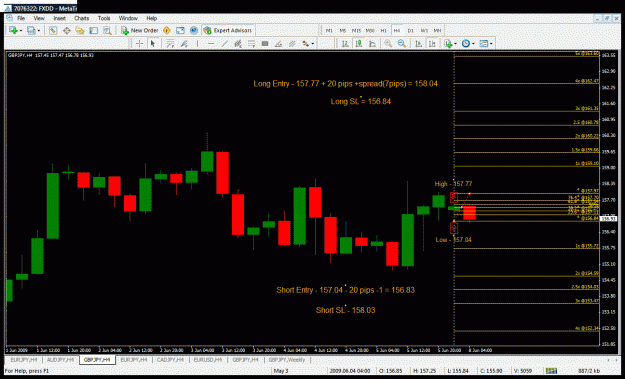Screen dimensions: 625x379
Task: Switch to line chart display
Action: pos(372,43)
